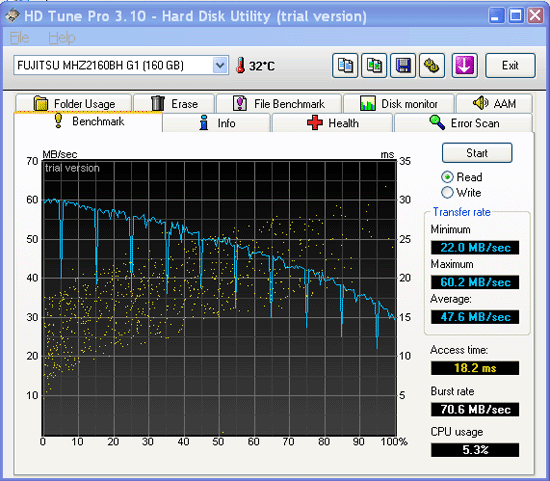
Task: Select the Write radio button
Action: (x=447, y=193)
